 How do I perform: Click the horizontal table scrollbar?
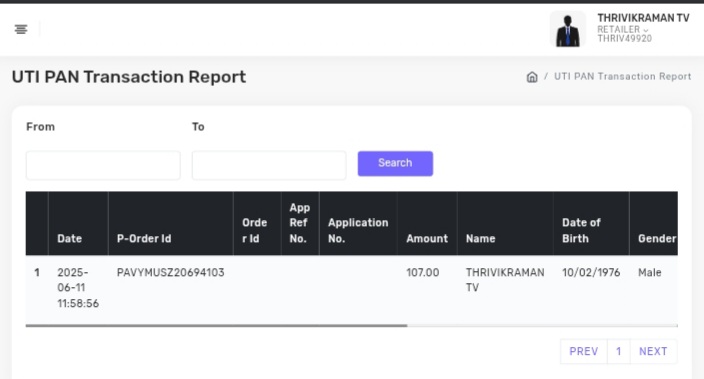click(x=216, y=326)
